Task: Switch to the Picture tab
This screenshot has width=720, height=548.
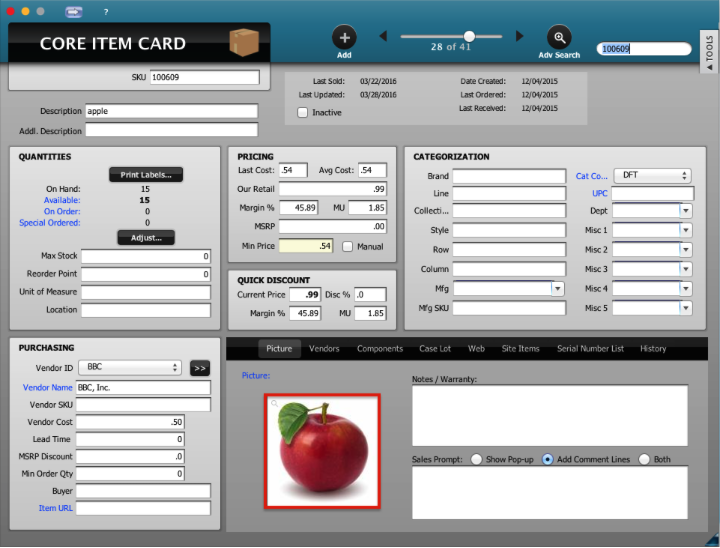Action: coord(279,349)
